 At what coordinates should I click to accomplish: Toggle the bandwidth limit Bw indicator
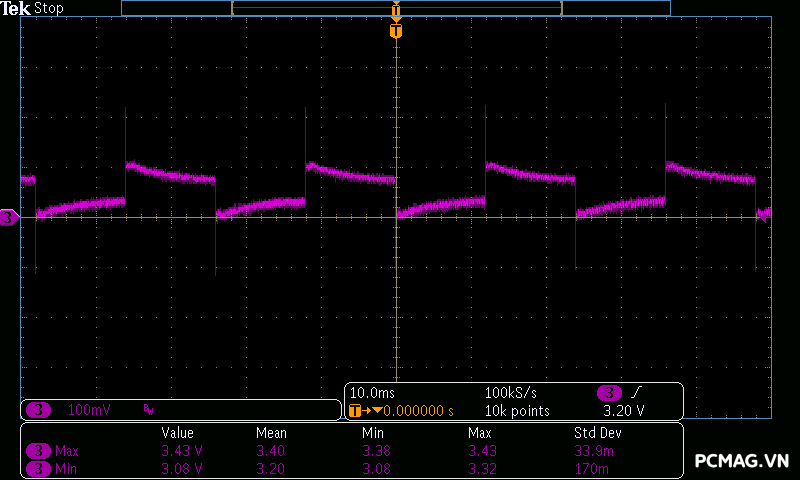pos(148,410)
